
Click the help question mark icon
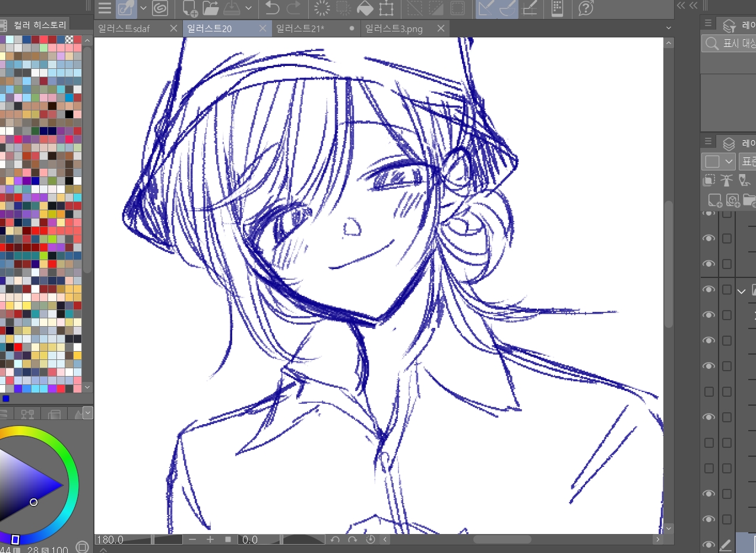click(586, 8)
